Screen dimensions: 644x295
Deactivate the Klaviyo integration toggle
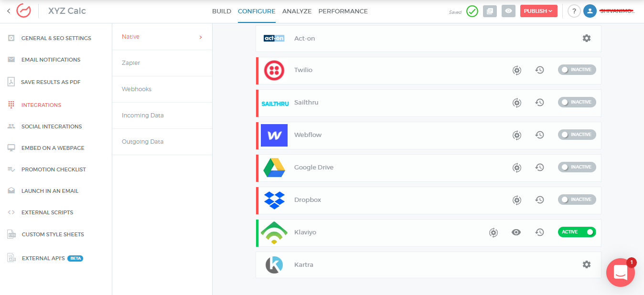pyautogui.click(x=577, y=232)
